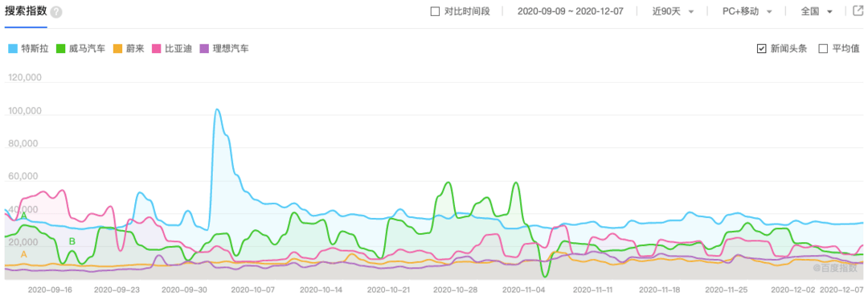Uncheck the 新闻头条 checkbox
The height and width of the screenshot is (300, 868).
coord(761,49)
